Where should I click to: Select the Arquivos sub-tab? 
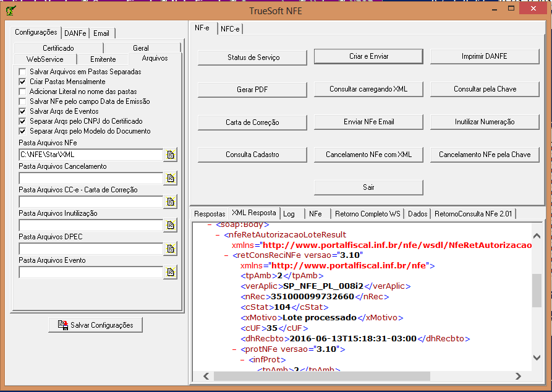coord(155,58)
